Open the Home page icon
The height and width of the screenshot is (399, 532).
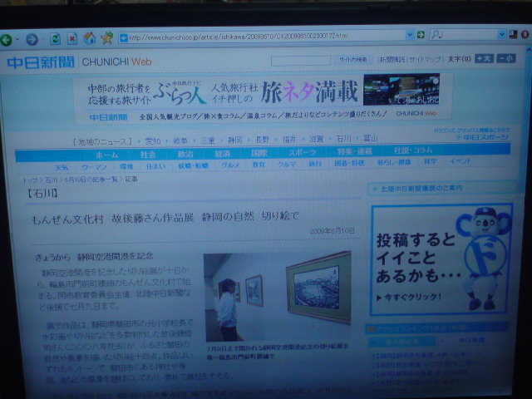[90, 38]
